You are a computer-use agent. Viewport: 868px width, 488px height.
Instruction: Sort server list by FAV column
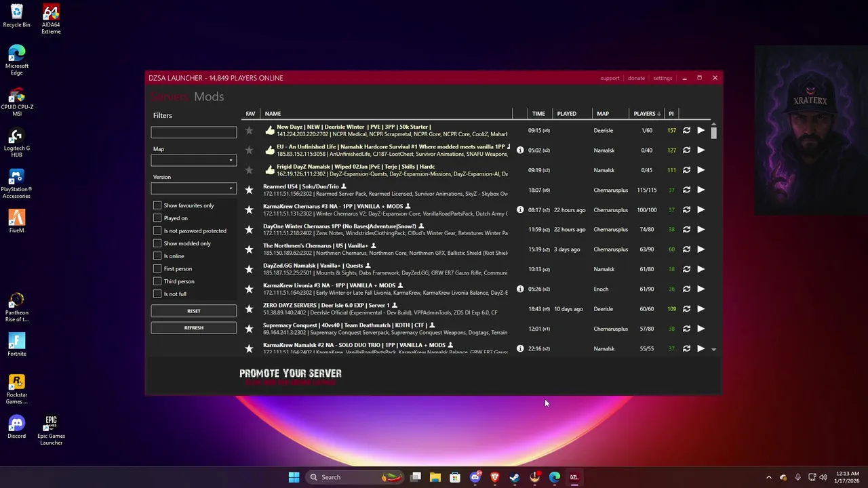(x=251, y=114)
